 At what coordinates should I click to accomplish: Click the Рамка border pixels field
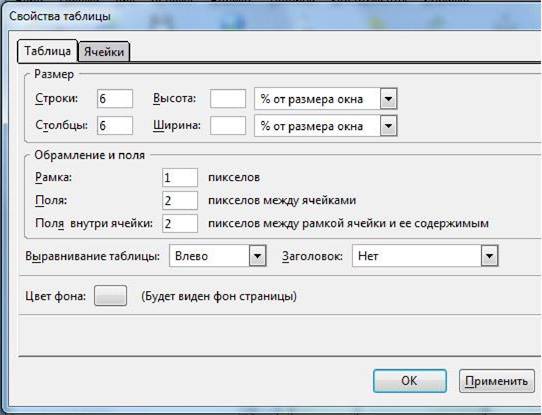(180, 178)
